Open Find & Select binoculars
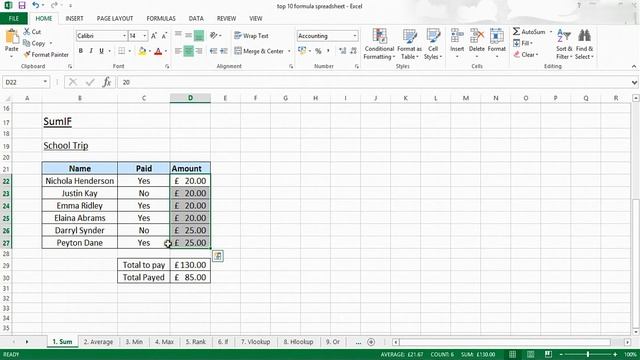The height and width of the screenshot is (360, 640). click(584, 44)
